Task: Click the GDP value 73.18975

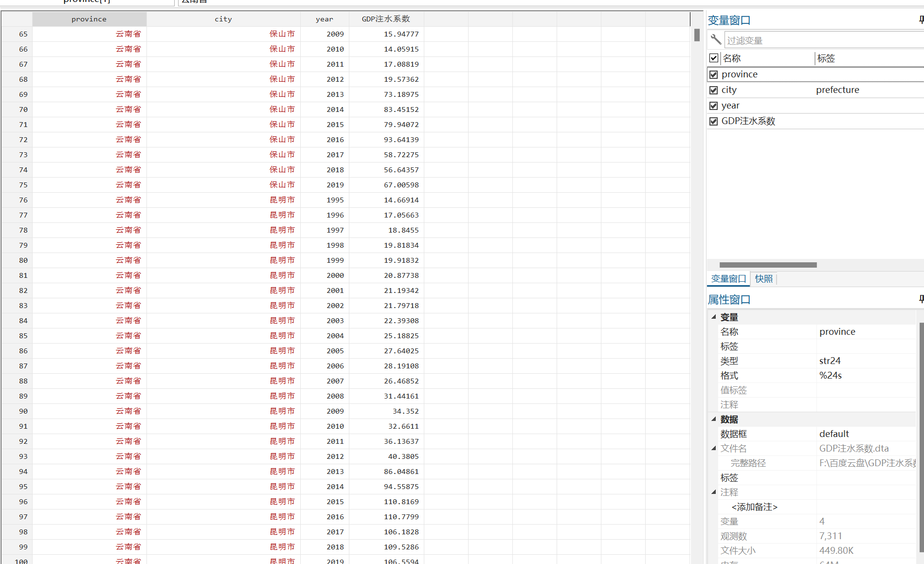Action: tap(386, 94)
